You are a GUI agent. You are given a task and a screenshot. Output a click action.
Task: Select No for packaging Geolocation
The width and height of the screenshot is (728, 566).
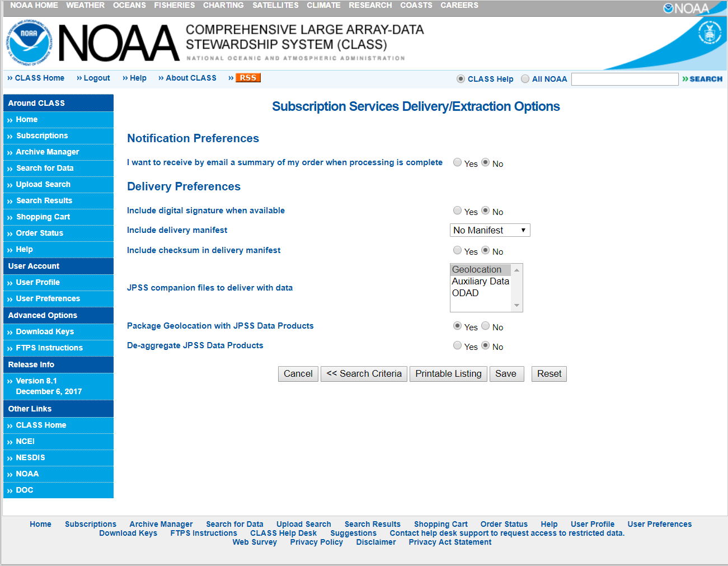pyautogui.click(x=486, y=326)
